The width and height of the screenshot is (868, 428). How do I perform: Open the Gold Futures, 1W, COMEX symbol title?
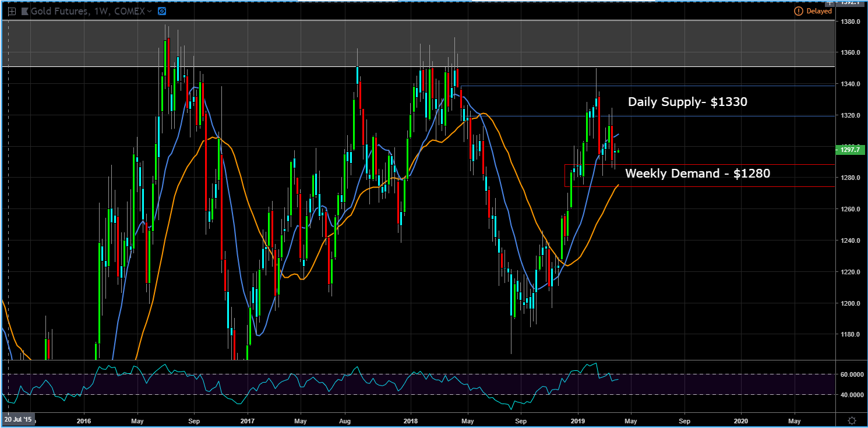pyautogui.click(x=87, y=11)
